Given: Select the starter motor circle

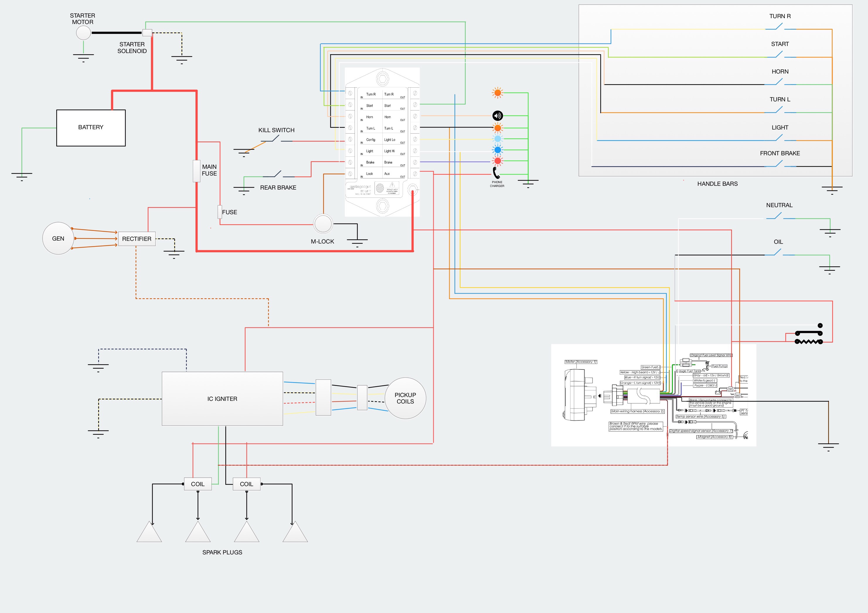Looking at the screenshot, I should tap(84, 33).
